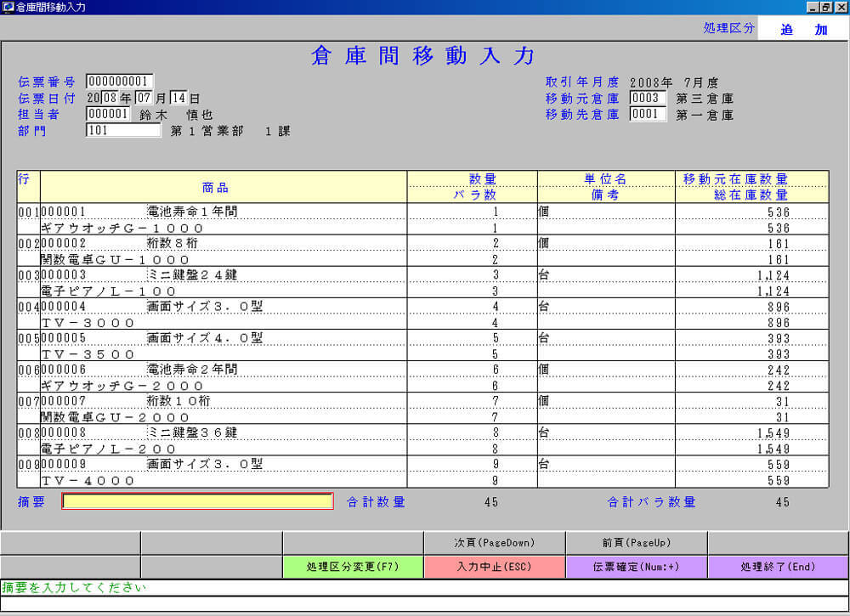The height and width of the screenshot is (616, 850).
Task: Click product name TV-3500
Action: [x=88, y=354]
